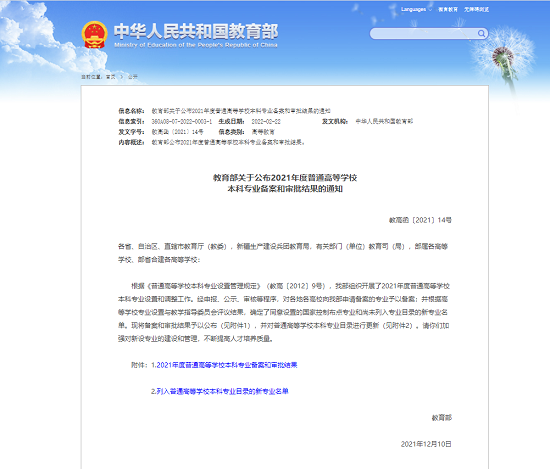The image size is (550, 469).
Task: Click the rightmost top header link
Action: [x=476, y=9]
